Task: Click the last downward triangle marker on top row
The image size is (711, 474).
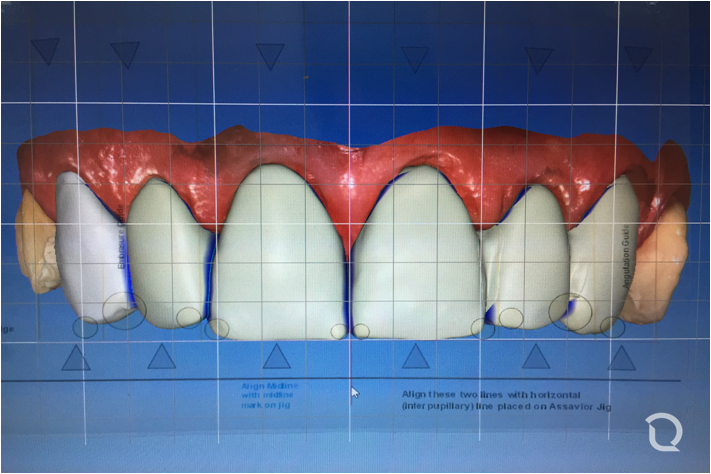Action: (638, 59)
